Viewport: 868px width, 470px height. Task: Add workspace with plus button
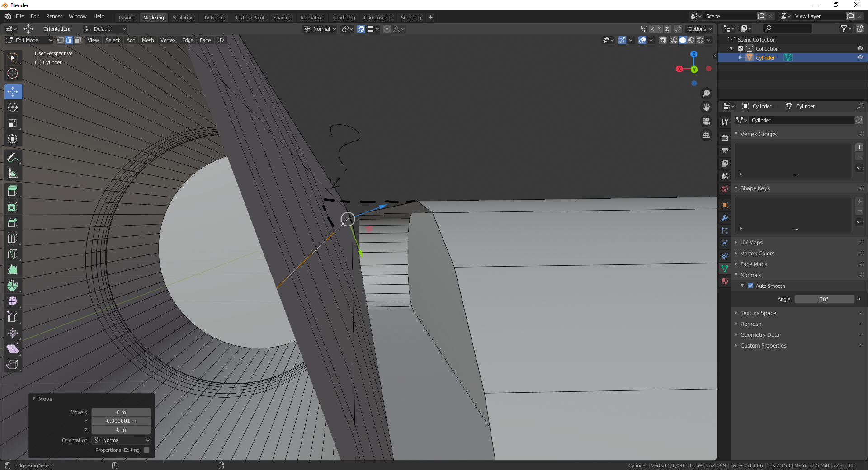(430, 18)
